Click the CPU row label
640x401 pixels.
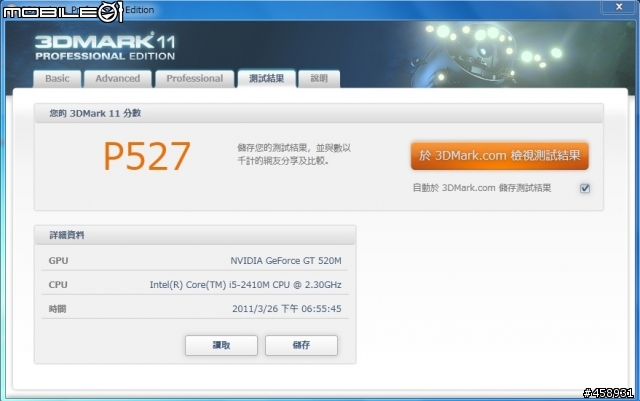coord(58,285)
